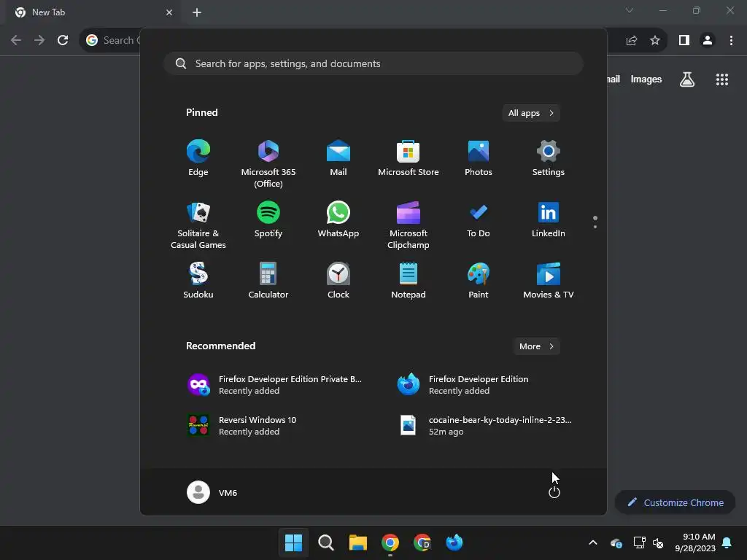Select the New Tab browser tab

coord(93,12)
